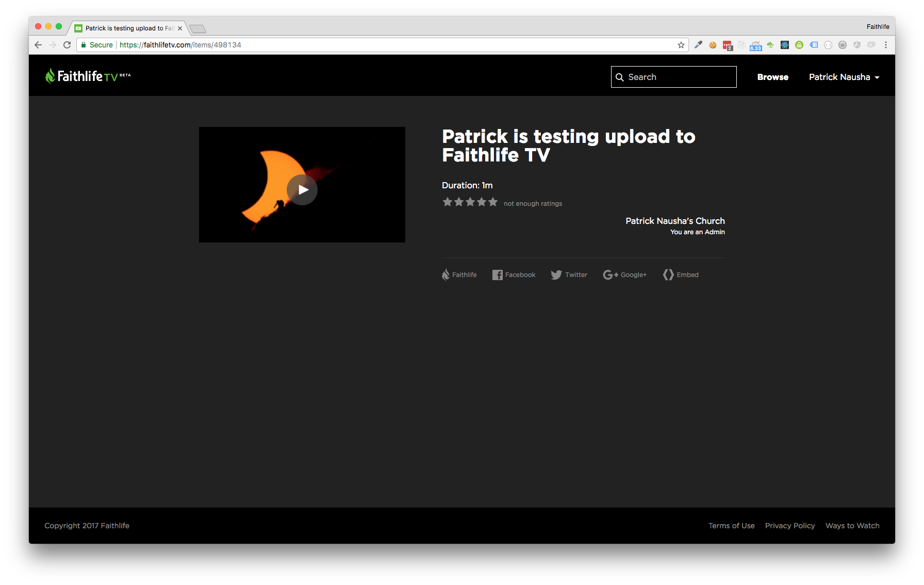This screenshot has height=585, width=924.
Task: Click the blue tag extension icon
Action: (814, 45)
